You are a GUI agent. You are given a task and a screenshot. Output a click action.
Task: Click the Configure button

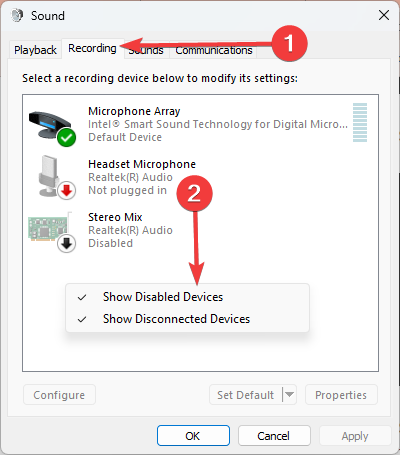tap(59, 395)
